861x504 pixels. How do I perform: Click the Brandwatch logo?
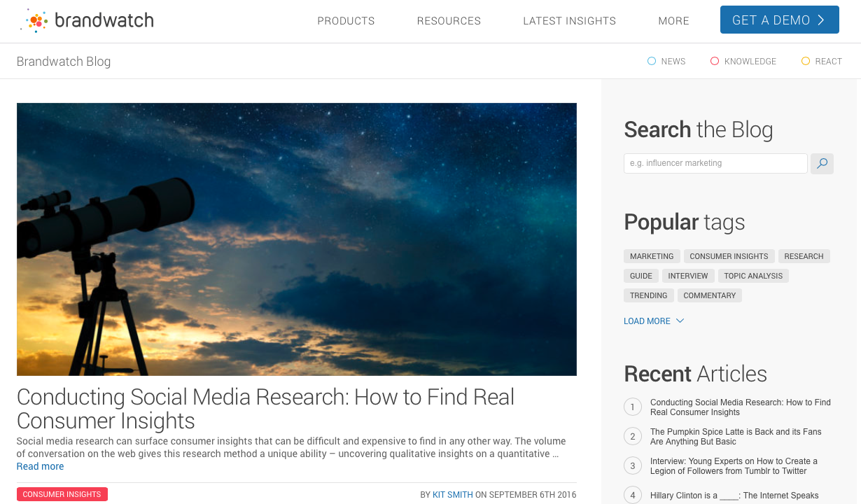tap(87, 20)
